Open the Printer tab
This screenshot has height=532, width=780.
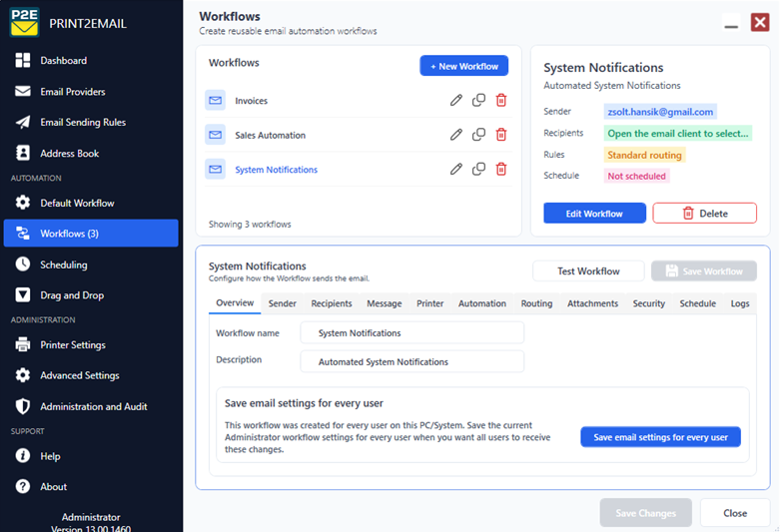[429, 303]
